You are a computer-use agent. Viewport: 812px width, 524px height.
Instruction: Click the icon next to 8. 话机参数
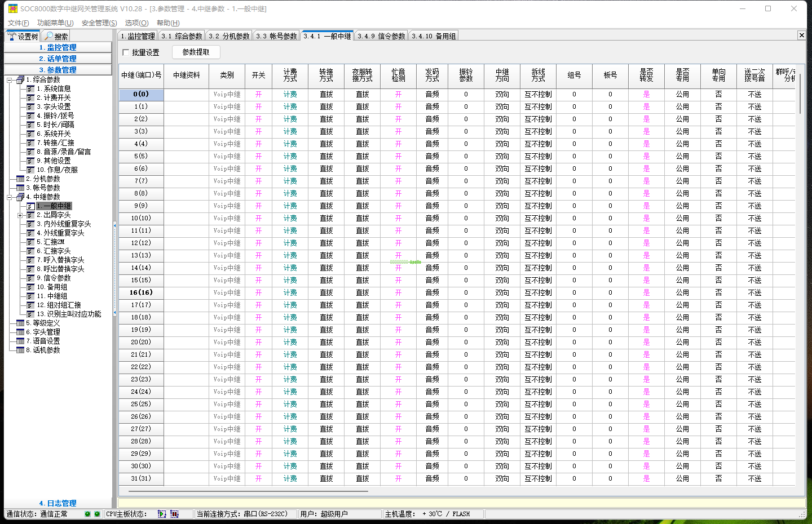point(20,350)
